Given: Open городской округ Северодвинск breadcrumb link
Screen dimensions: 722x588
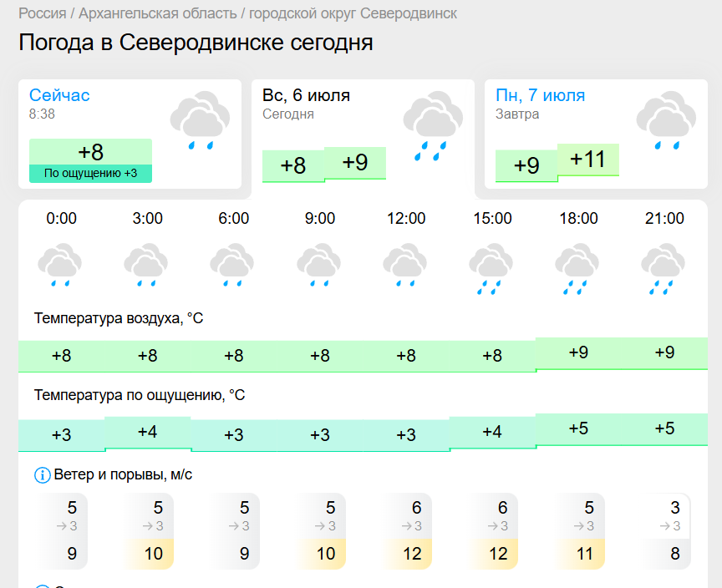Looking at the screenshot, I should [353, 13].
